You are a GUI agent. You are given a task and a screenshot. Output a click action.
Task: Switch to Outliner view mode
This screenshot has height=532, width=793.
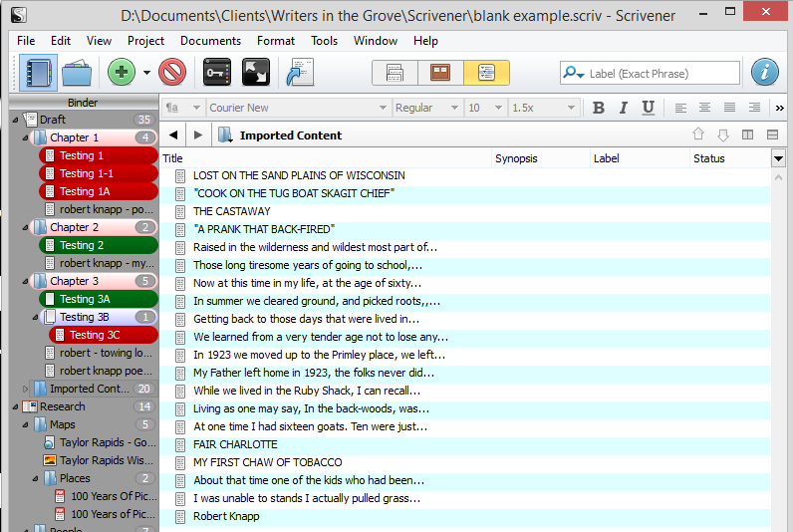coord(486,73)
